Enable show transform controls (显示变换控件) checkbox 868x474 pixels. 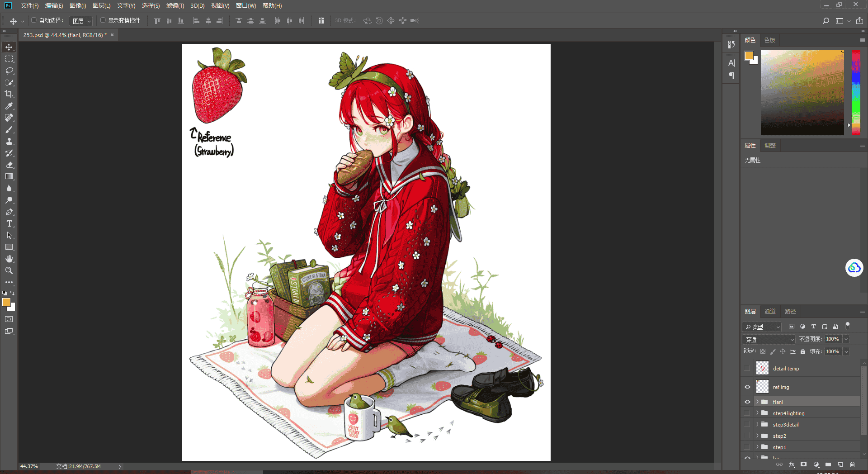coord(103,20)
